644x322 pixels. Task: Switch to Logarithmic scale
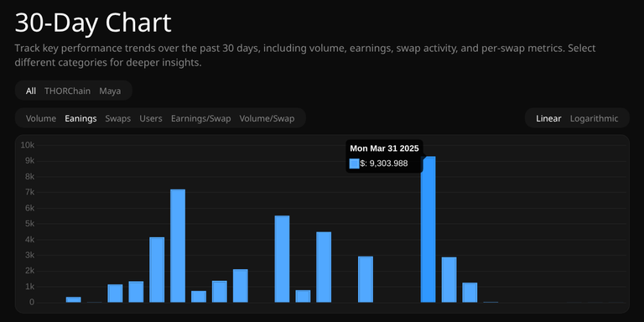point(594,118)
